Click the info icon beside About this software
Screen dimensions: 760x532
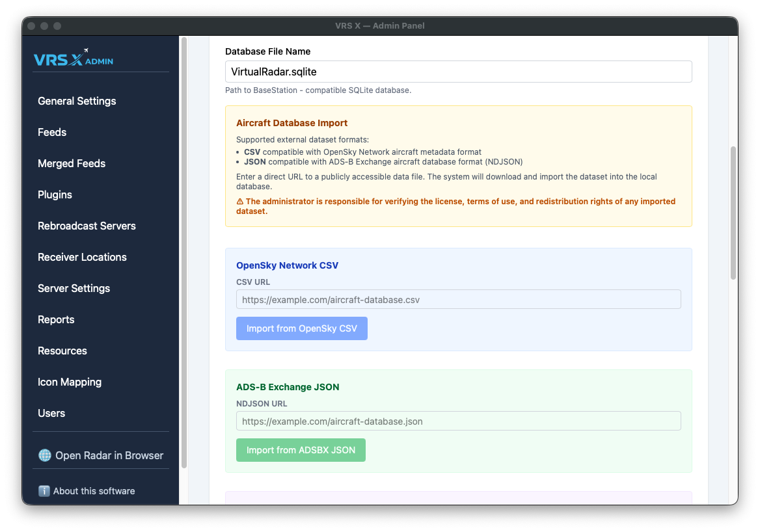tap(44, 491)
